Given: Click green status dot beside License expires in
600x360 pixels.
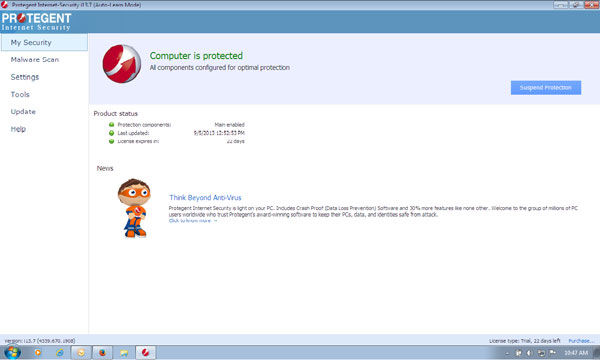Looking at the screenshot, I should coord(111,141).
